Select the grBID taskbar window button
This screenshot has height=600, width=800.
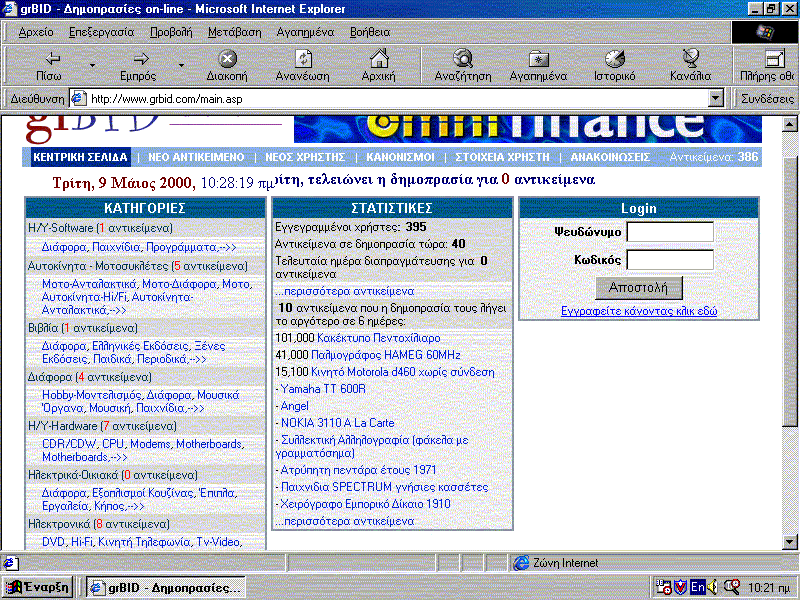pyautogui.click(x=166, y=588)
